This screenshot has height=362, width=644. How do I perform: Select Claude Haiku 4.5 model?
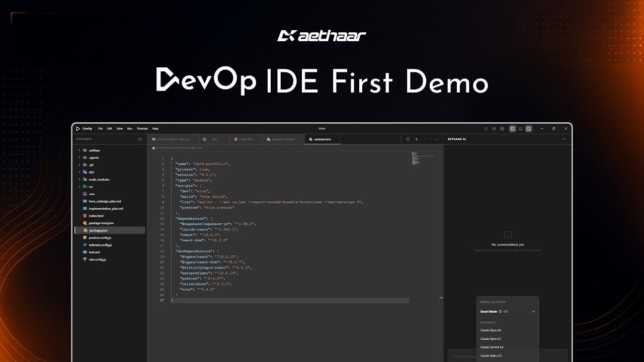click(508, 355)
